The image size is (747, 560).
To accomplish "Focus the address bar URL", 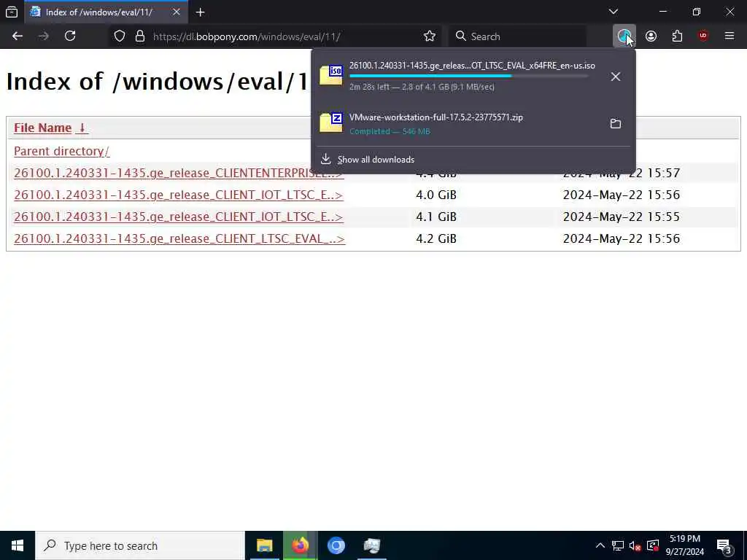I will [247, 36].
